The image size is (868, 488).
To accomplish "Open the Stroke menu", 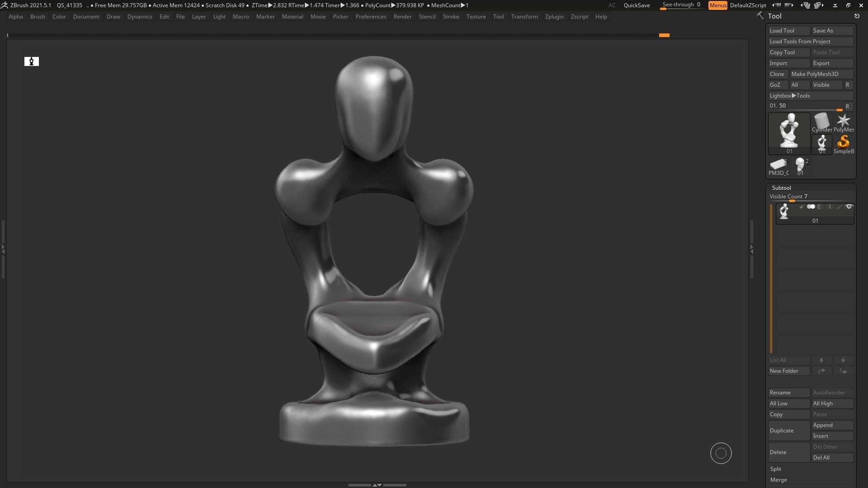I will point(450,17).
